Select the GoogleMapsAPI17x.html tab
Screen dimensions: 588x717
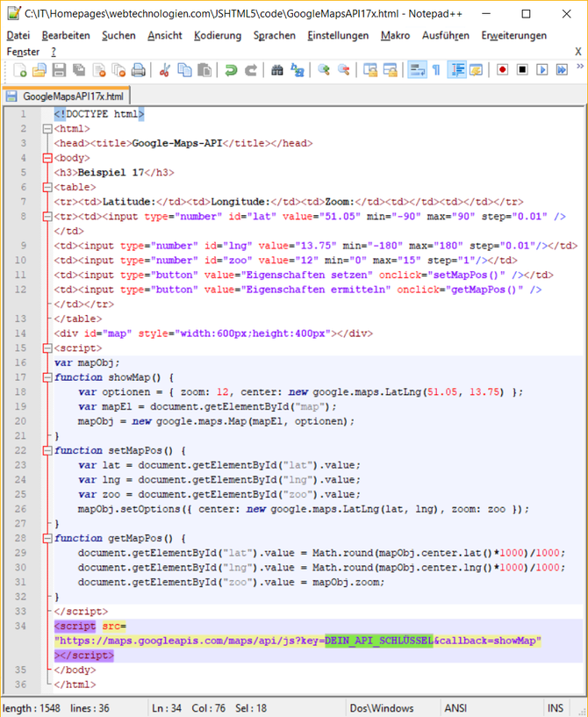pyautogui.click(x=67, y=96)
